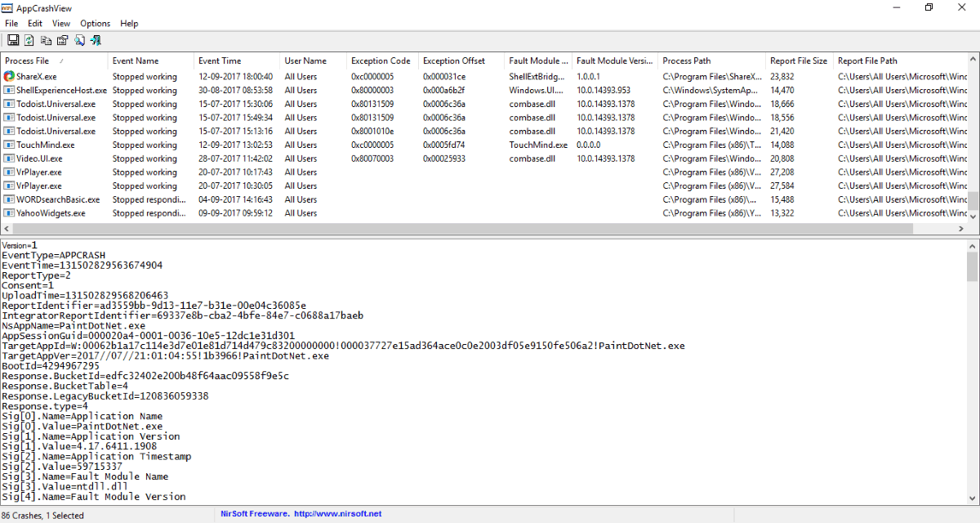Click the Refresh toolbar icon
The height and width of the screenshot is (523, 980).
(x=29, y=40)
